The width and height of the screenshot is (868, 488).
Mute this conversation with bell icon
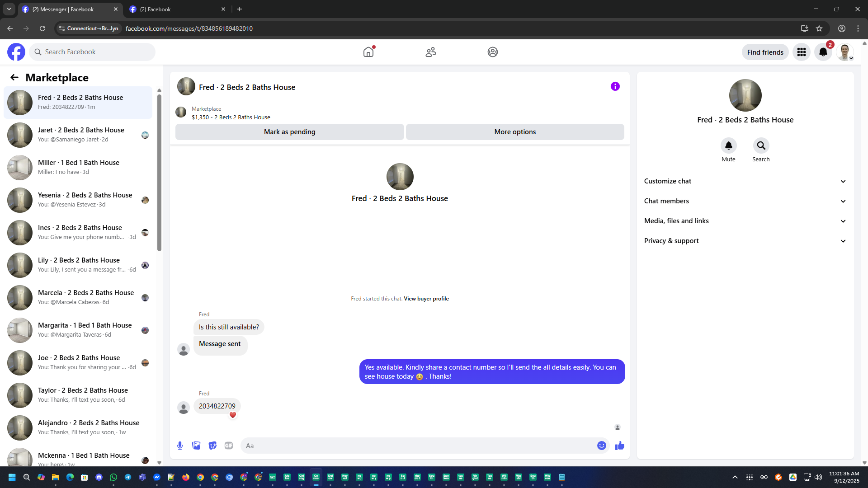[x=728, y=145]
